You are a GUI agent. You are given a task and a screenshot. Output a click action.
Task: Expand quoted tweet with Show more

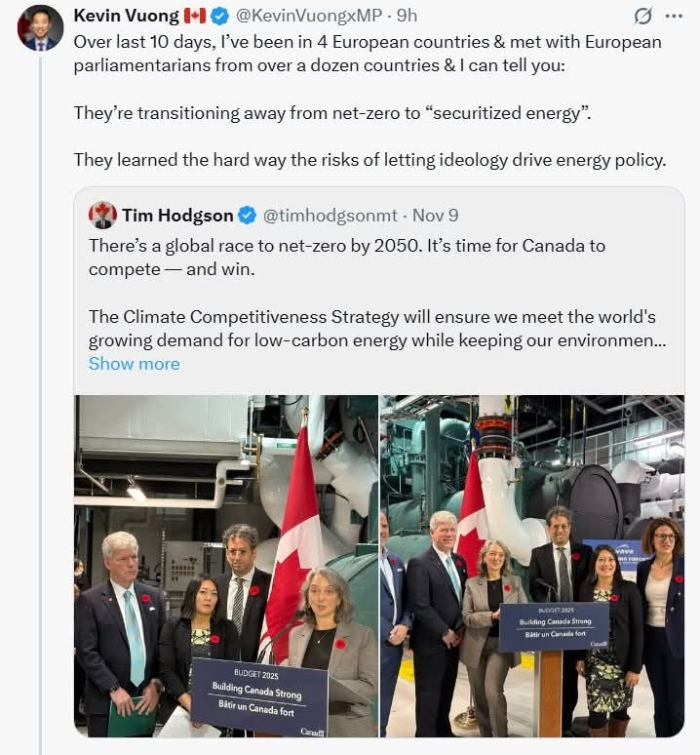(134, 364)
